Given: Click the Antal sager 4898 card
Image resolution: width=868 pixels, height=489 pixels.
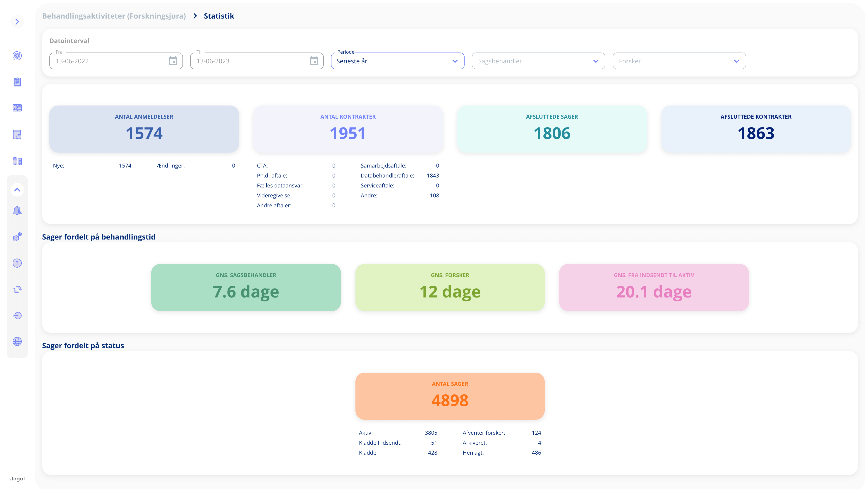Looking at the screenshot, I should [450, 396].
